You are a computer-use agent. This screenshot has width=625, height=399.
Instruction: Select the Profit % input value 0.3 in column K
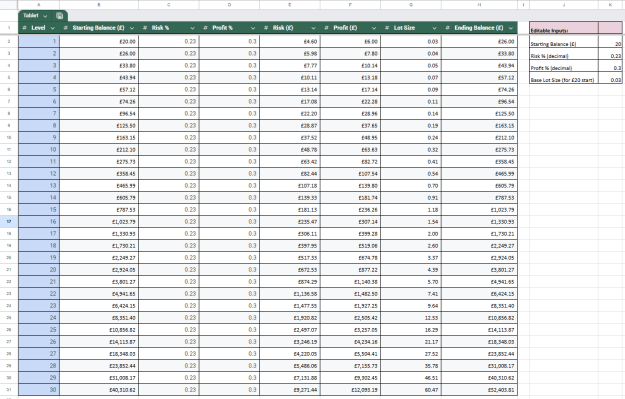pyautogui.click(x=610, y=67)
